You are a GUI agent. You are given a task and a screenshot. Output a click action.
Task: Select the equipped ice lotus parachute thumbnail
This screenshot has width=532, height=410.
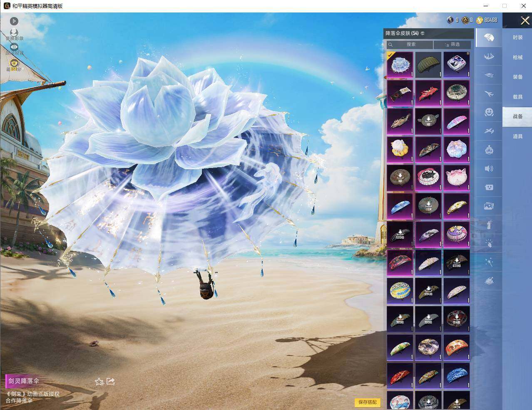click(x=400, y=64)
